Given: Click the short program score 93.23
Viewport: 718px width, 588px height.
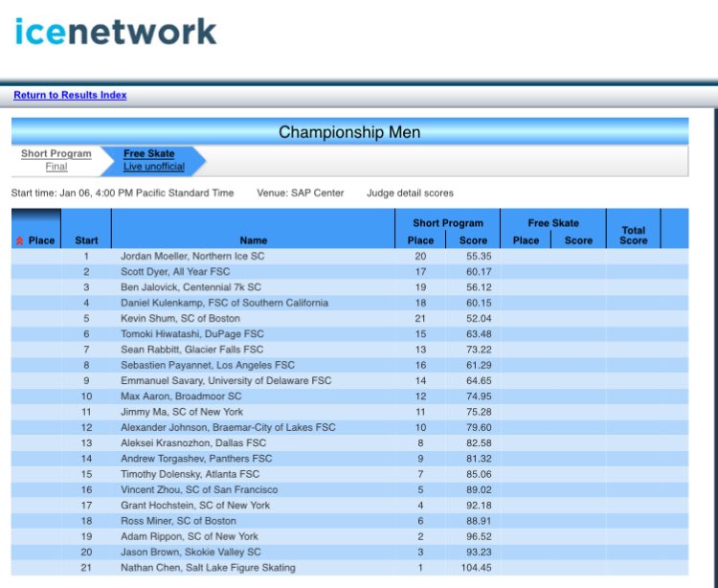Looking at the screenshot, I should coord(479,552).
